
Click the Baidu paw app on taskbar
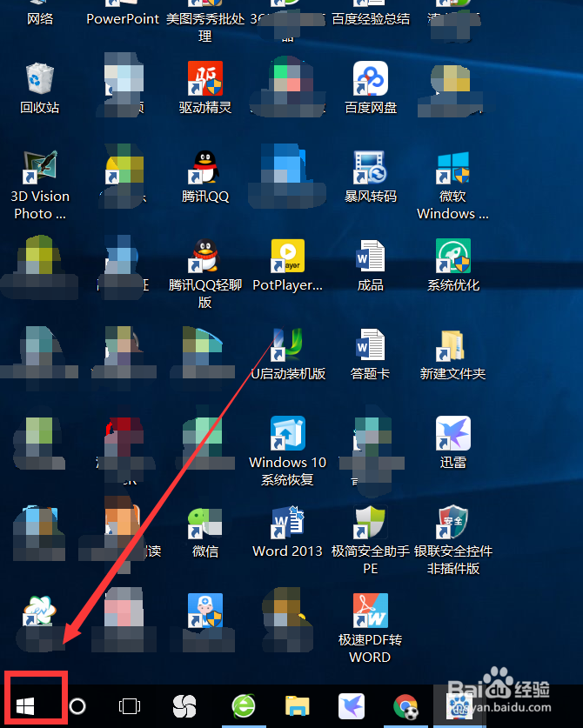(459, 706)
